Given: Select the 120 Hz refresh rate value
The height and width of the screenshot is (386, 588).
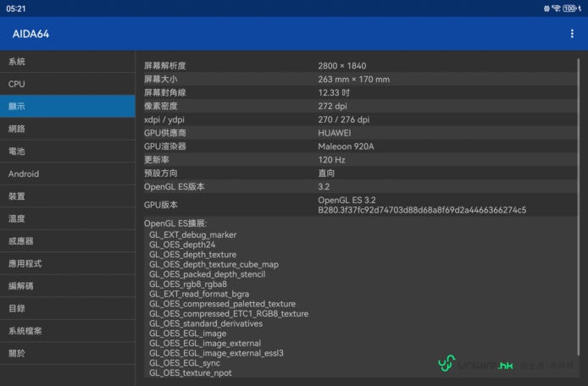Looking at the screenshot, I should point(331,160).
